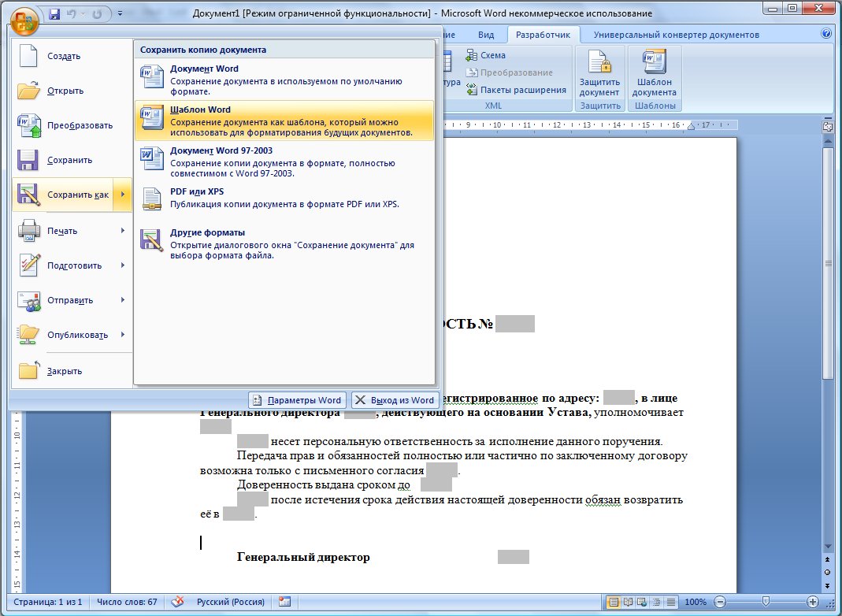
Task: Click the round Office button
Action: (24, 22)
